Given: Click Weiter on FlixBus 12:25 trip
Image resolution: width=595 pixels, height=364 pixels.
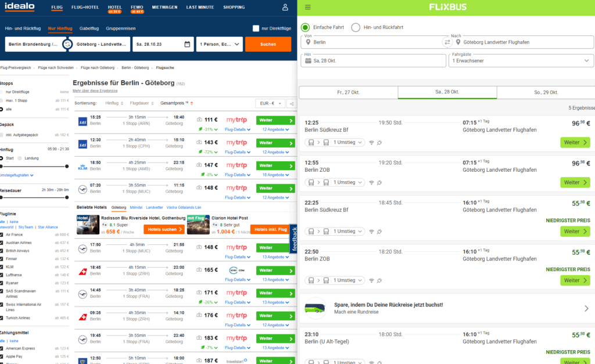Looking at the screenshot, I should click(575, 143).
